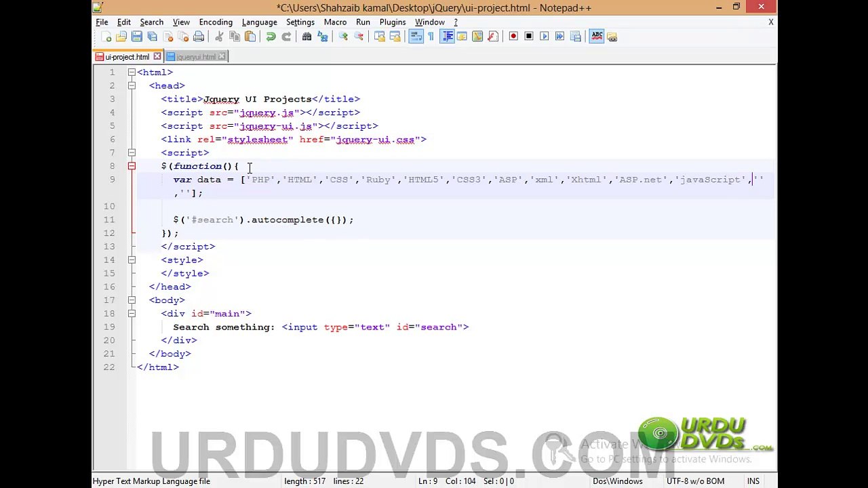Viewport: 868px width, 488px height.
Task: Toggle Show All Characters pilcrow icon
Action: (x=431, y=37)
